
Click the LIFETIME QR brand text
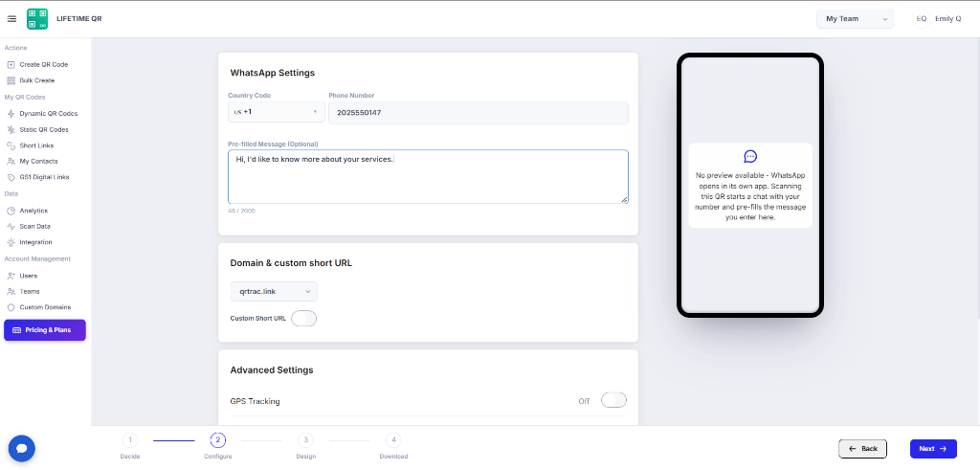pos(78,19)
